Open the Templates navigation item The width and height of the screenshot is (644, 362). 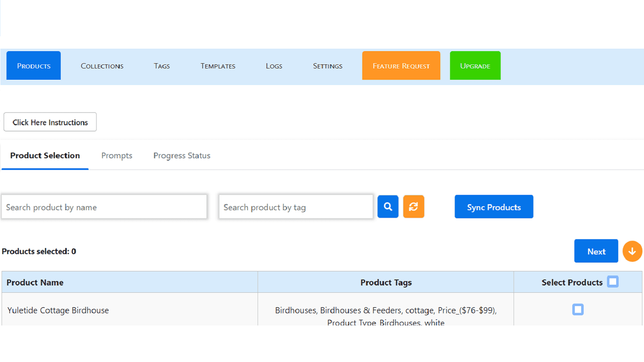217,66
